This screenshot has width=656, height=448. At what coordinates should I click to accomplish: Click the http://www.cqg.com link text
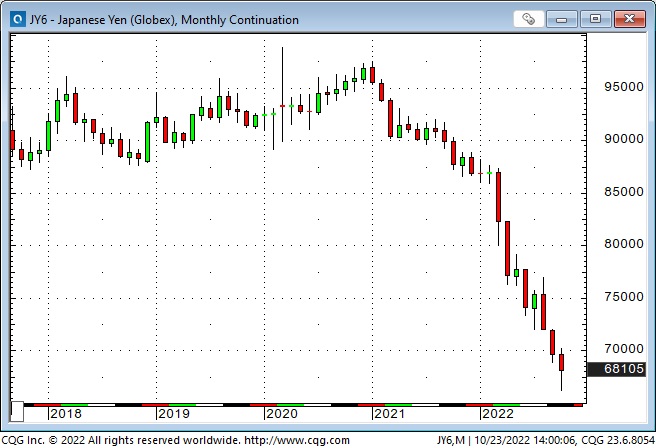[x=297, y=440]
